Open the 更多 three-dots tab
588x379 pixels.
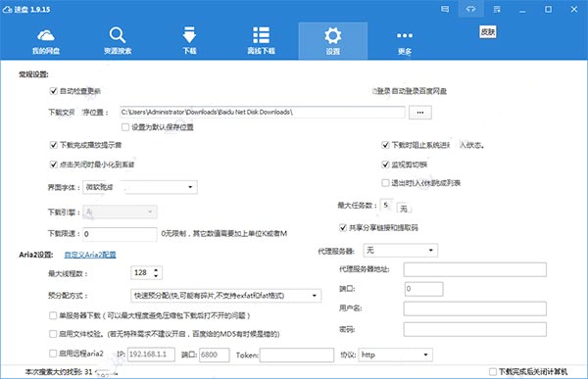[x=405, y=43]
